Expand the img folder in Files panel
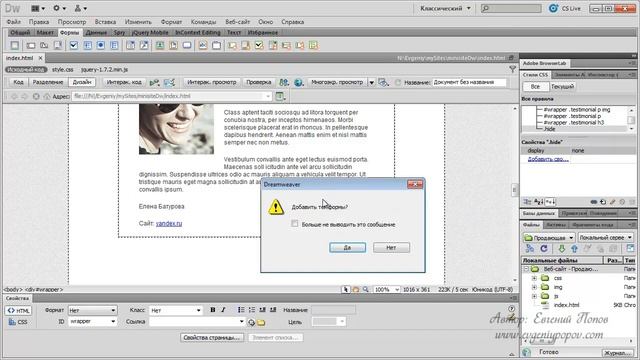Viewport: 640px width, 360px height. pyautogui.click(x=534, y=287)
